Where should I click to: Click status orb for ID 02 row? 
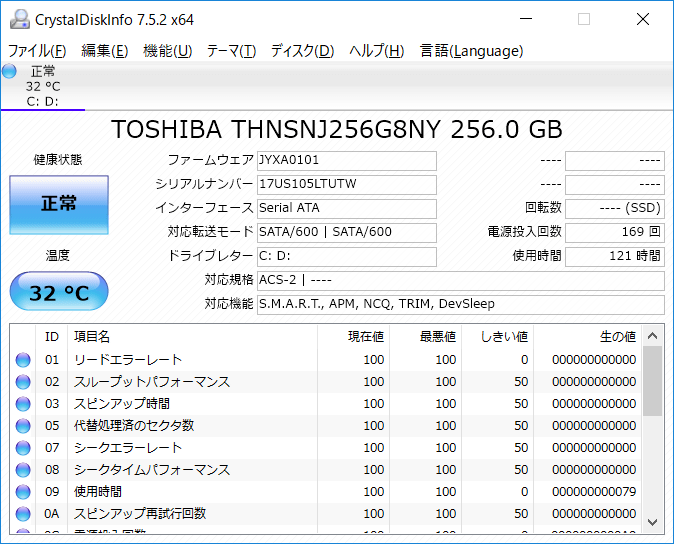(23, 382)
